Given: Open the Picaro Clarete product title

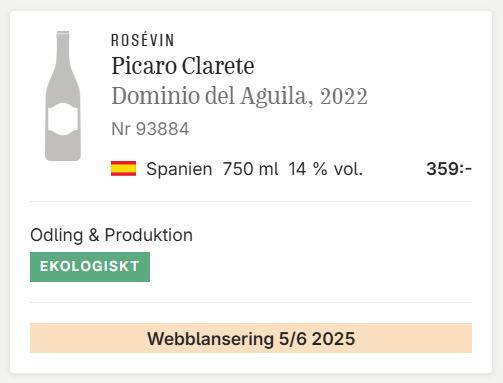Looking at the screenshot, I should (x=183, y=66).
